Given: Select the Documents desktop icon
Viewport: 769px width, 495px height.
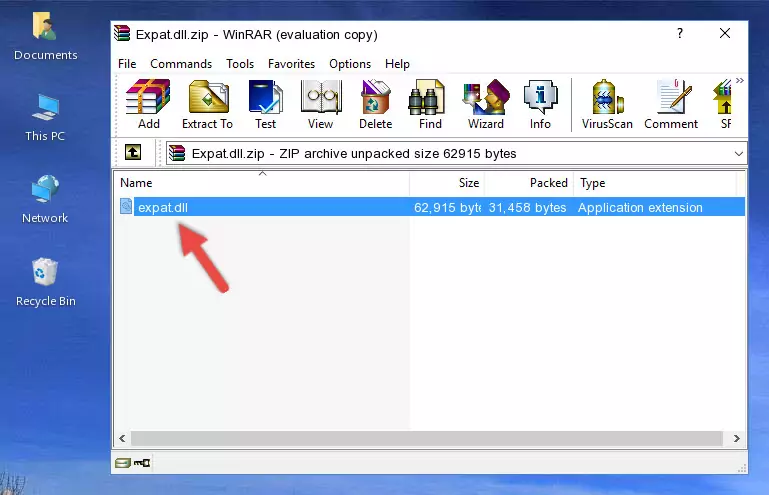Looking at the screenshot, I should click(45, 37).
